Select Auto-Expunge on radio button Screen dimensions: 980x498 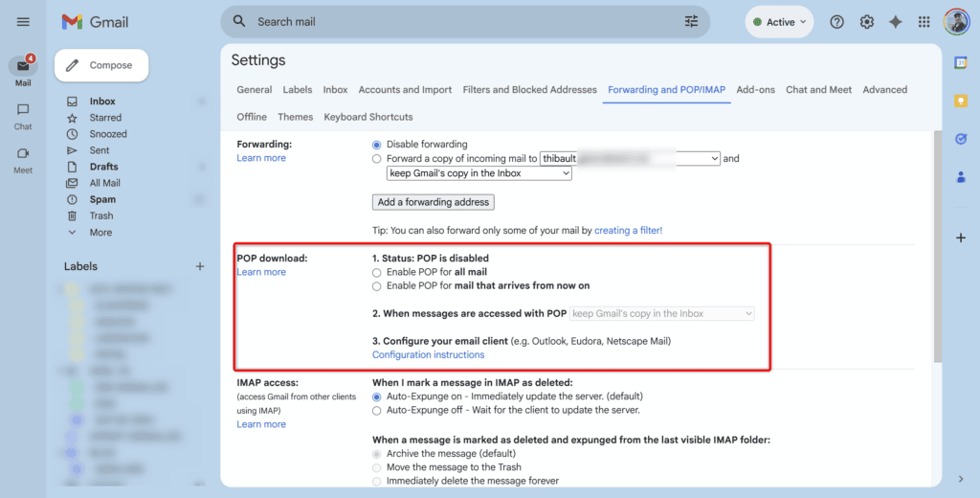point(376,396)
